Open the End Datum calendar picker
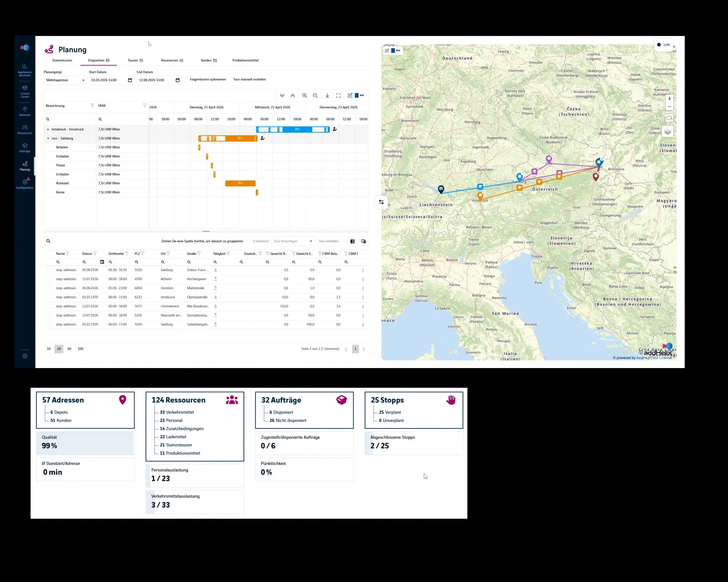 pyautogui.click(x=178, y=80)
